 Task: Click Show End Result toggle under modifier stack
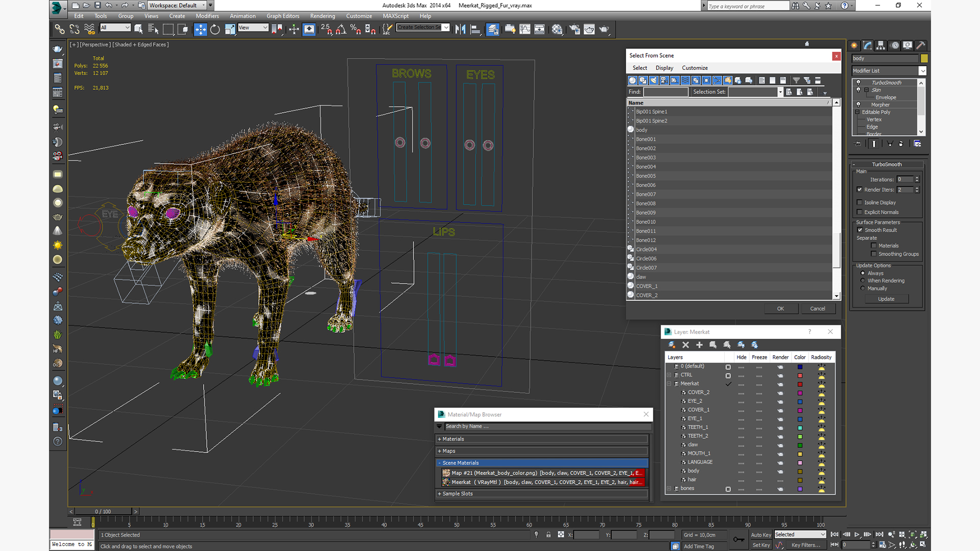tap(874, 144)
